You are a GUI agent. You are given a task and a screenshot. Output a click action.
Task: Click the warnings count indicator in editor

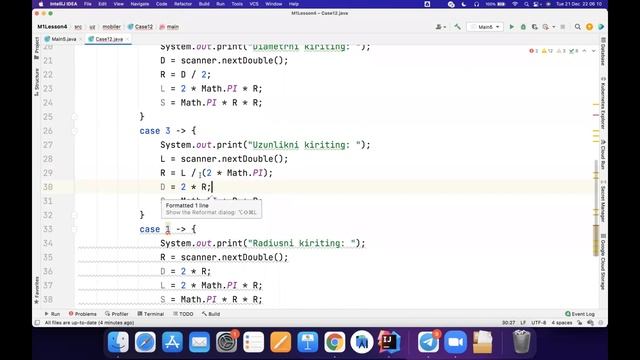[x=547, y=51]
